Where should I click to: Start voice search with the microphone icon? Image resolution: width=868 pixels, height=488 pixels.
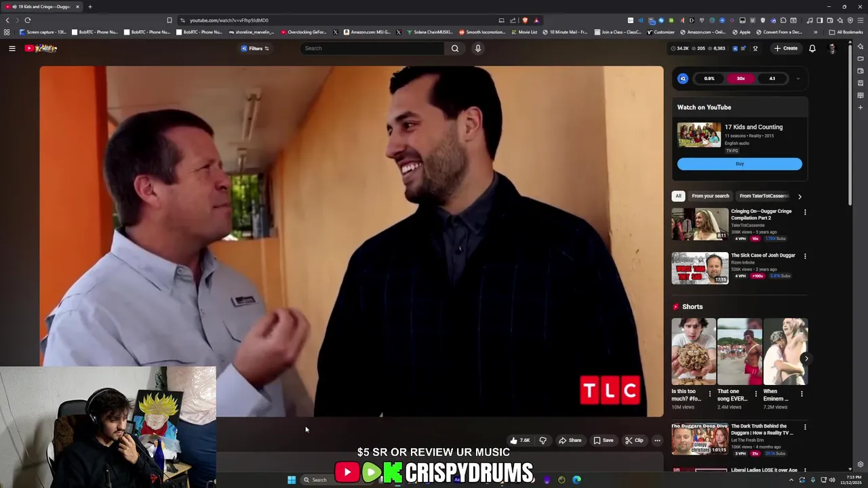tap(477, 48)
